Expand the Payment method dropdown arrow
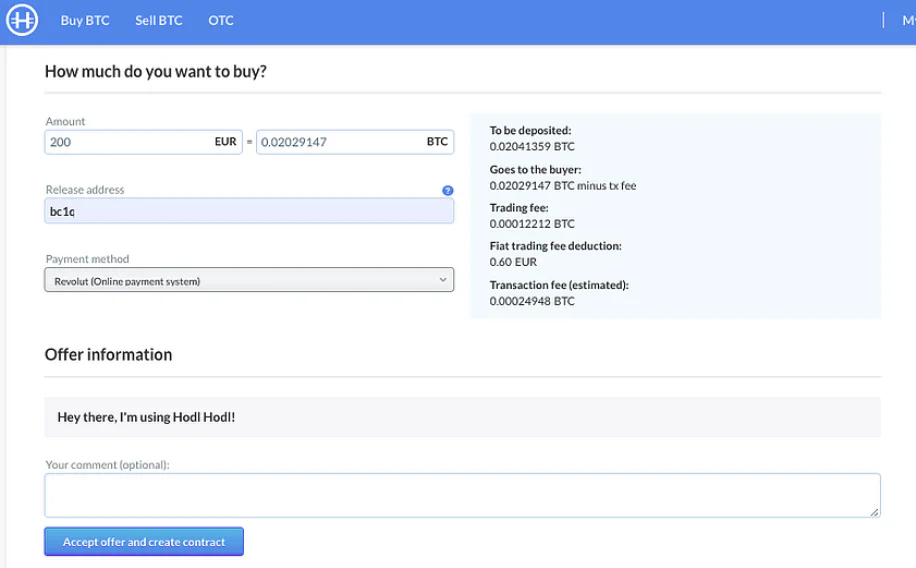The height and width of the screenshot is (568, 916). 443,280
